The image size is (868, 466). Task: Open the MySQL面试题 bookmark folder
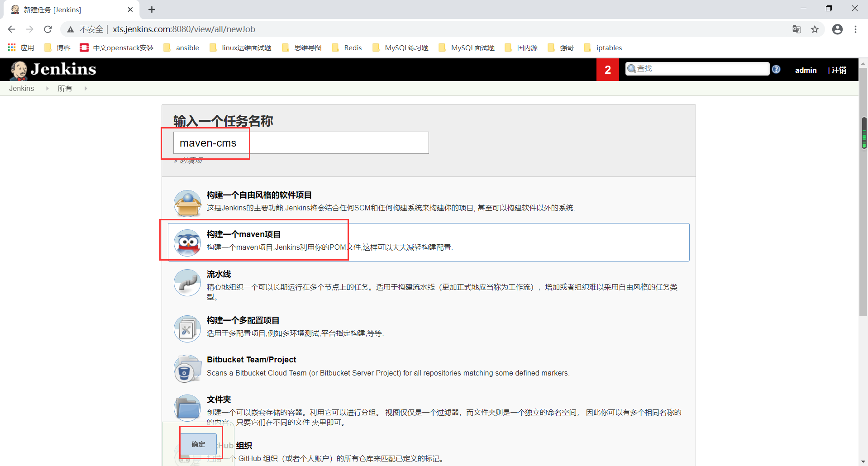pyautogui.click(x=467, y=48)
